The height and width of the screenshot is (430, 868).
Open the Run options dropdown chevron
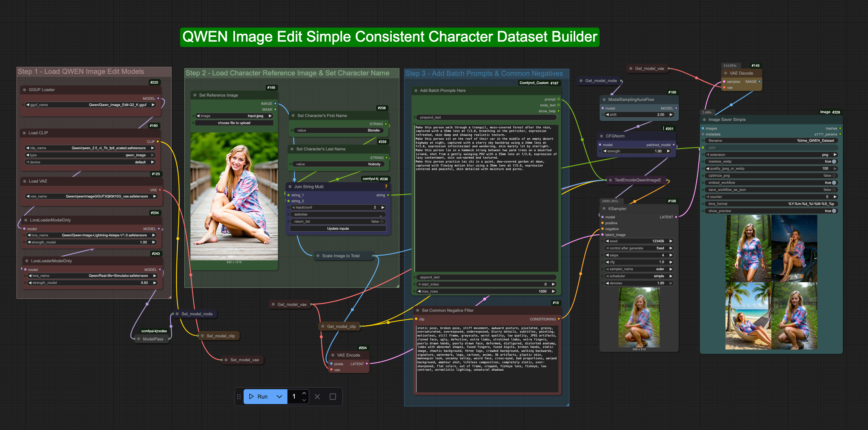279,397
